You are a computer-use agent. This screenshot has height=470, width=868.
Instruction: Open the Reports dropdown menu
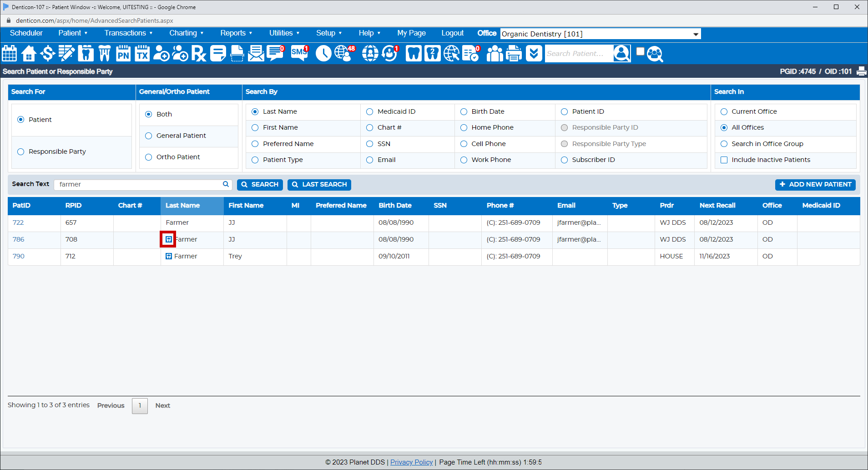(x=236, y=33)
